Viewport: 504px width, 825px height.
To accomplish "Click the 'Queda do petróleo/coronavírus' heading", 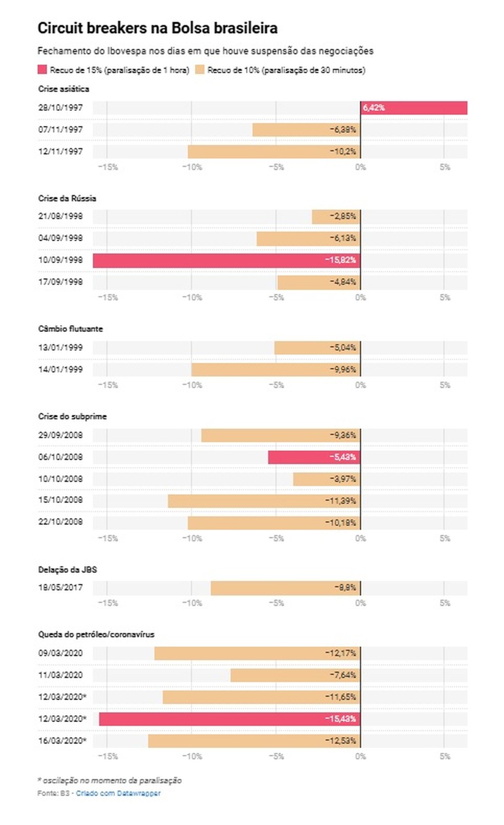I will [96, 634].
